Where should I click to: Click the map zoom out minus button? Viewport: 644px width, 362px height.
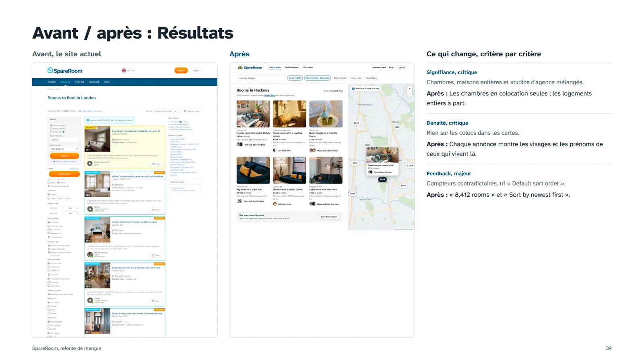tap(410, 94)
